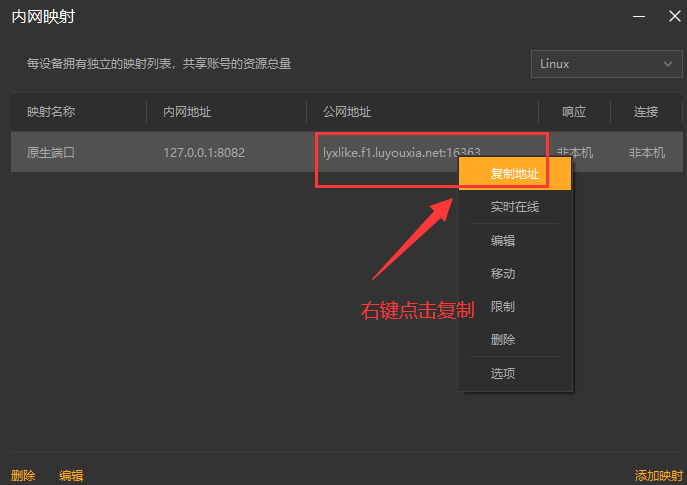Close the 内网映射 window

675,16
